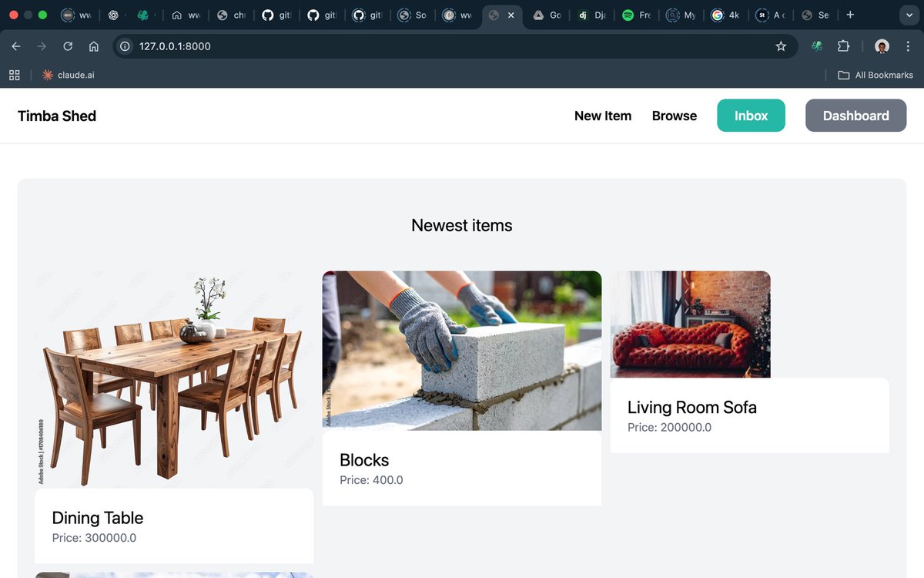Screen dimensions: 924x578
Task: Switch to the Django 'Dja' tab
Action: point(593,15)
